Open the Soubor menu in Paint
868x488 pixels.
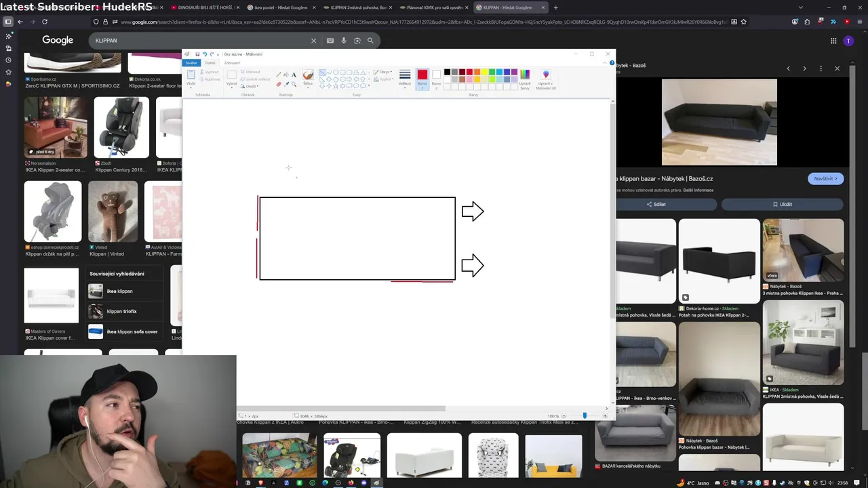click(x=191, y=63)
